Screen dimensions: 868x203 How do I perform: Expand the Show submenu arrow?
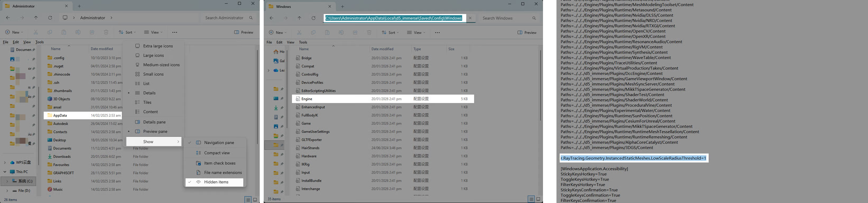(178, 142)
